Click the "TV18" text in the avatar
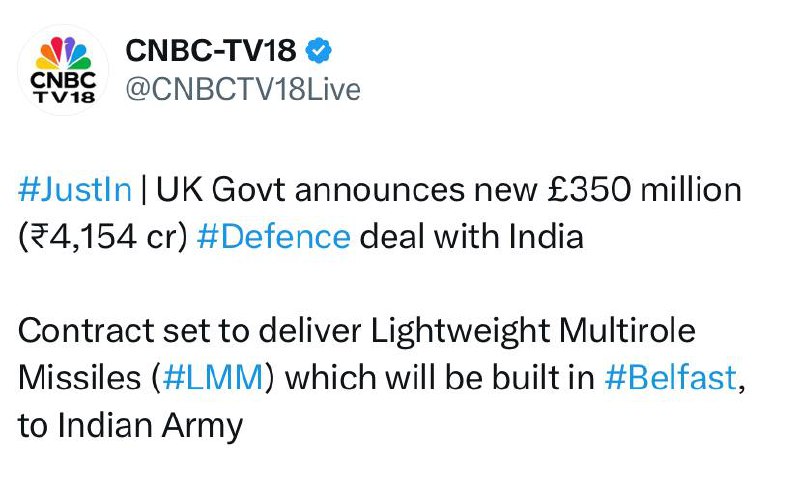 coord(64,97)
